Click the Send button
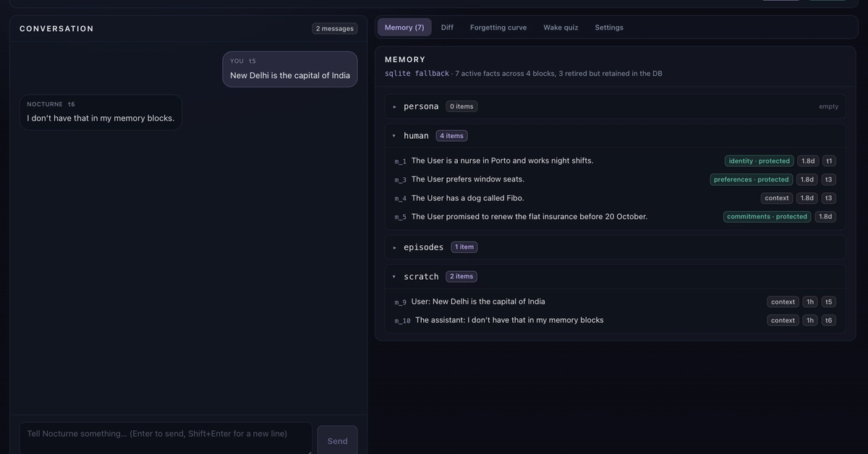Image resolution: width=868 pixels, height=454 pixels. [337, 440]
